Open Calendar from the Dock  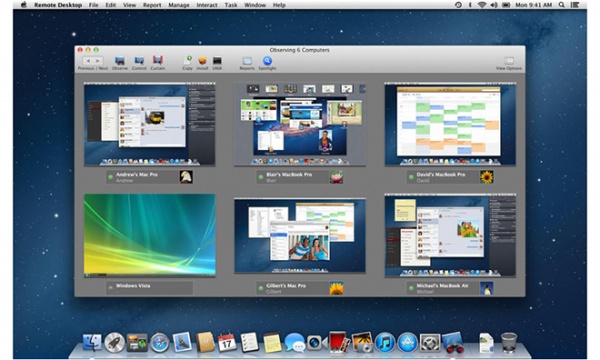point(227,342)
